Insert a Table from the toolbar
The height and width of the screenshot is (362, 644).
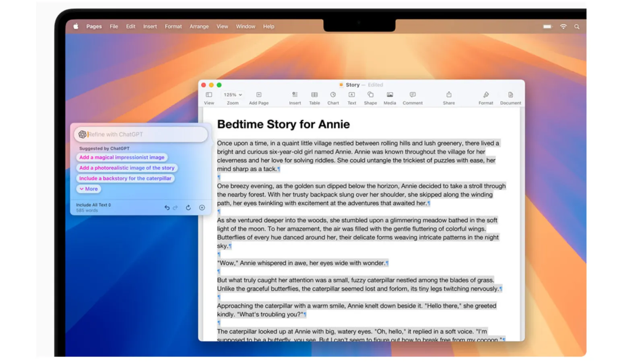[x=314, y=95]
